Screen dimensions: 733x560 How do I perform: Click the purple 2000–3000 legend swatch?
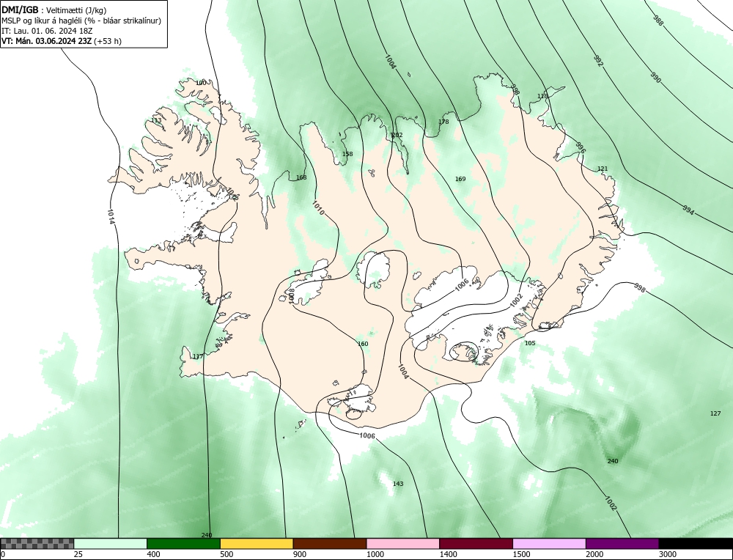622,544
